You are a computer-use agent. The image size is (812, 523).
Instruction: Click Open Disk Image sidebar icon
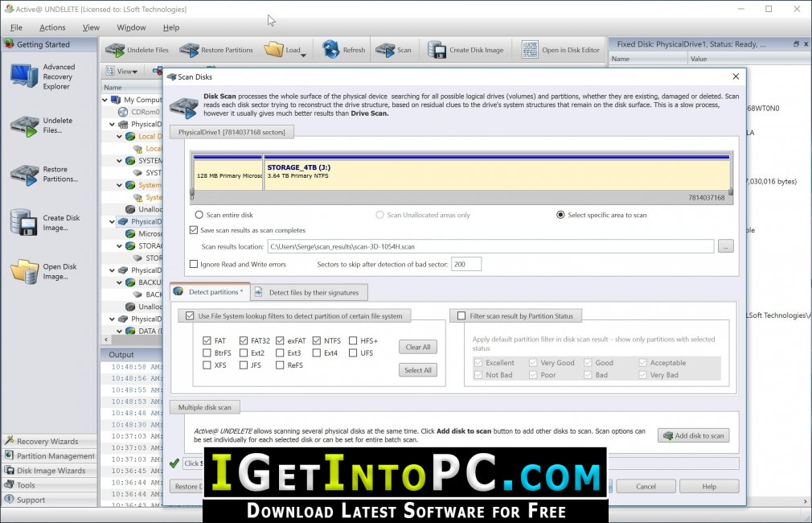point(24,271)
